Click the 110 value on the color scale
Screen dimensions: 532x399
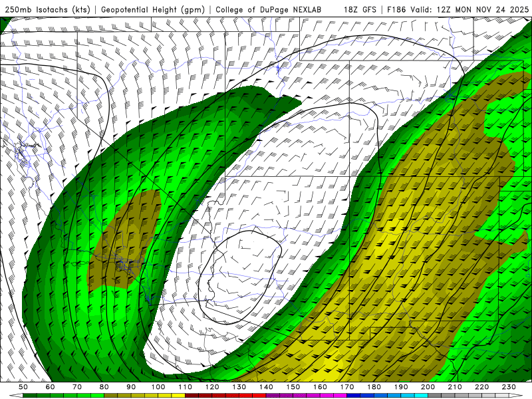[x=186, y=387]
